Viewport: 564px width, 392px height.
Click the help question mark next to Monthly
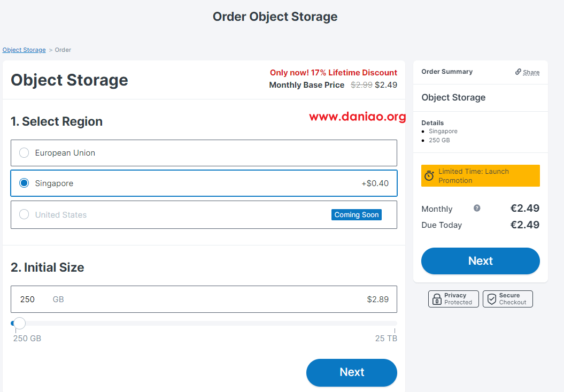(477, 208)
